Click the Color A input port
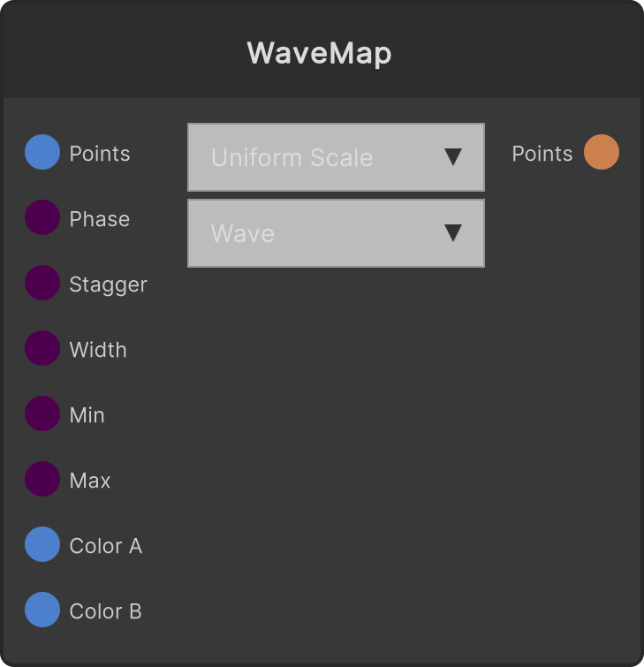The height and width of the screenshot is (667, 644). click(42, 544)
